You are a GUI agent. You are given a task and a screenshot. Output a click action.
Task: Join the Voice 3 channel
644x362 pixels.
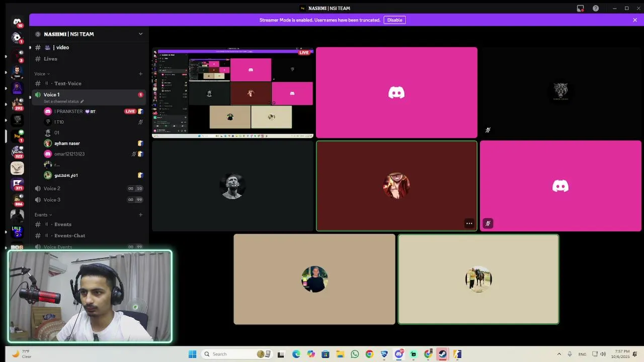(89, 200)
